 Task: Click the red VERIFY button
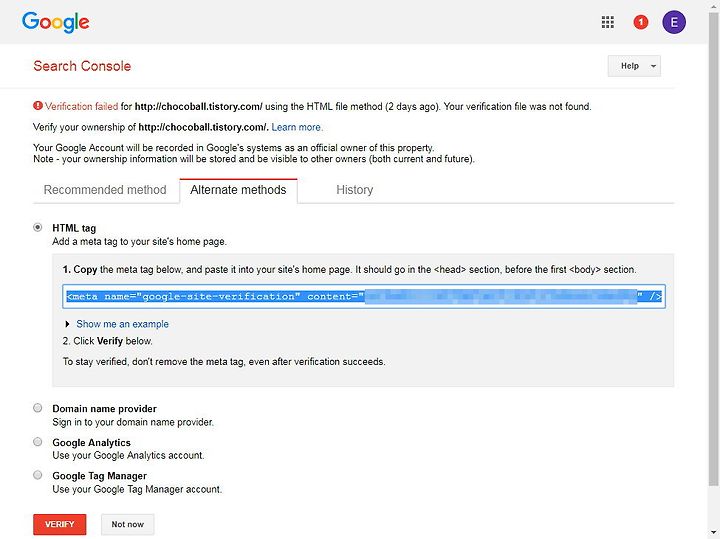60,524
